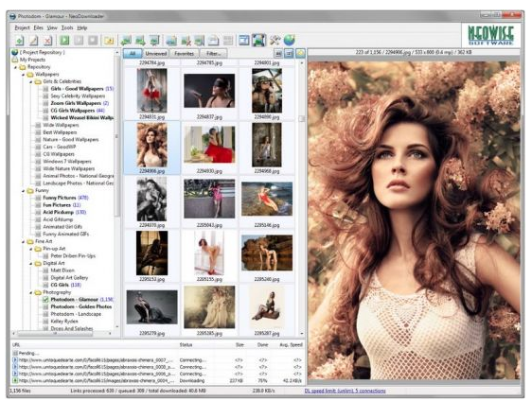532x401 pixels.
Task: Click the Pending... row in download list
Action: coord(158,353)
